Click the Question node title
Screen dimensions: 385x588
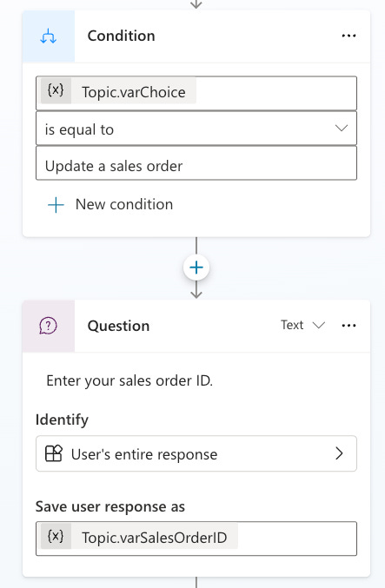(x=118, y=326)
